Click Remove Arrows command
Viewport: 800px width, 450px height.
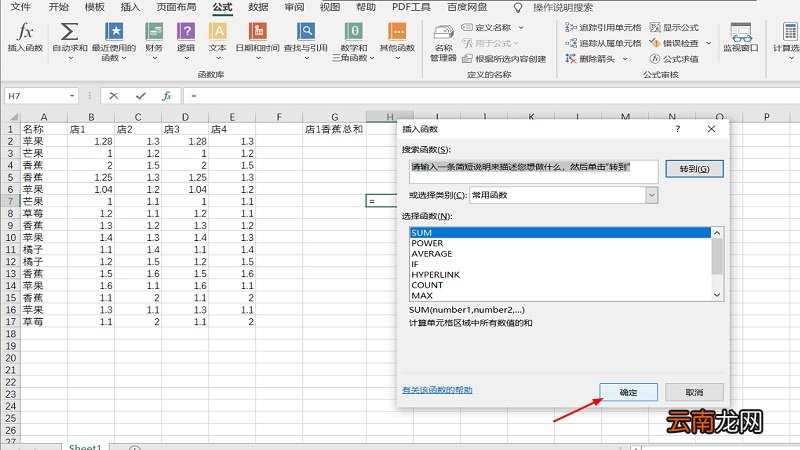(590, 59)
